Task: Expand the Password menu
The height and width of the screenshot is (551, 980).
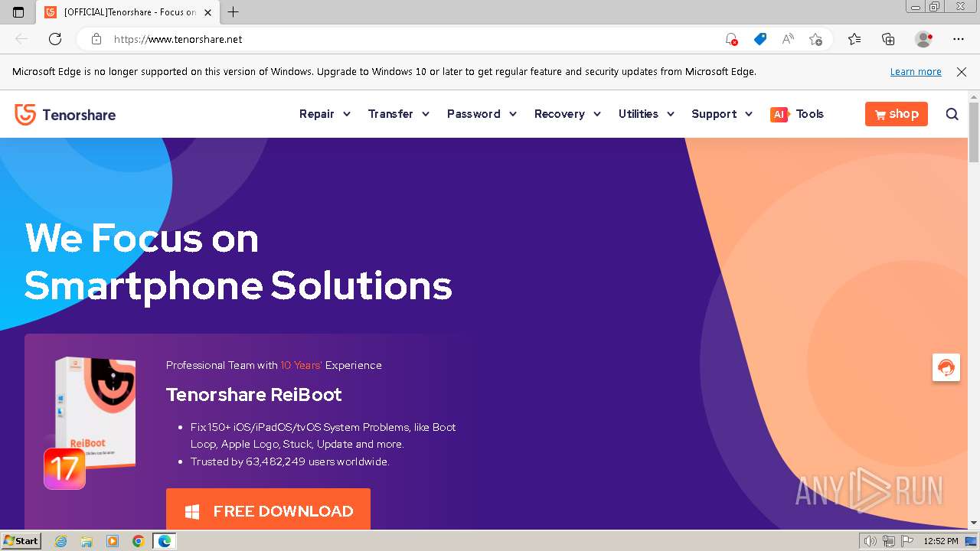Action: click(482, 114)
